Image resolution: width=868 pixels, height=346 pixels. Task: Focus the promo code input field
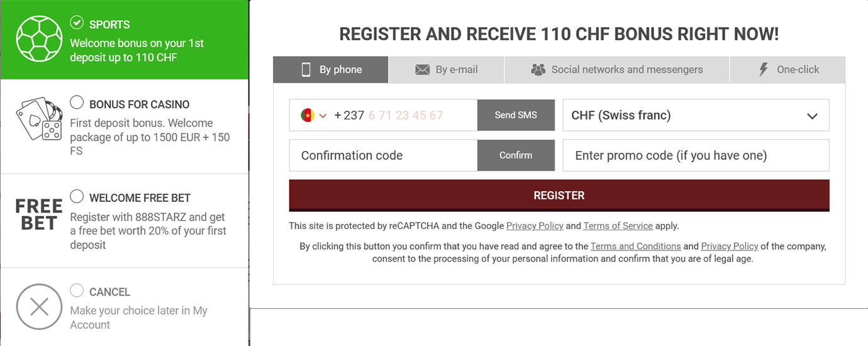696,155
